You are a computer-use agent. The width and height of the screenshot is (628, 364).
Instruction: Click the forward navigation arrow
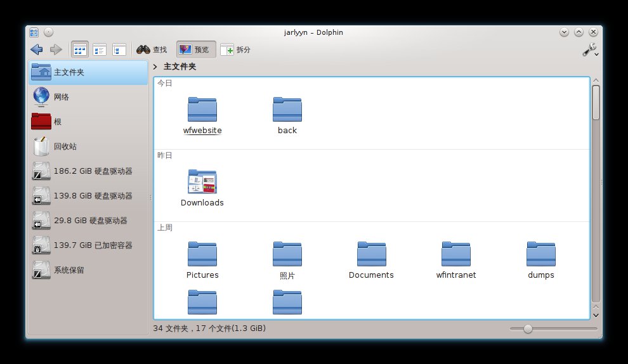click(x=56, y=49)
